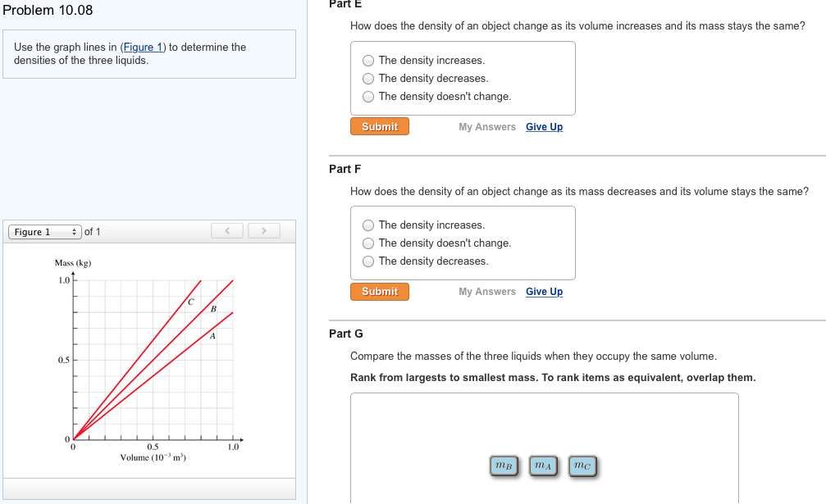Image resolution: width=826 pixels, height=504 pixels.
Task: Open the Figure 1 selector dropdown
Action: [x=44, y=231]
